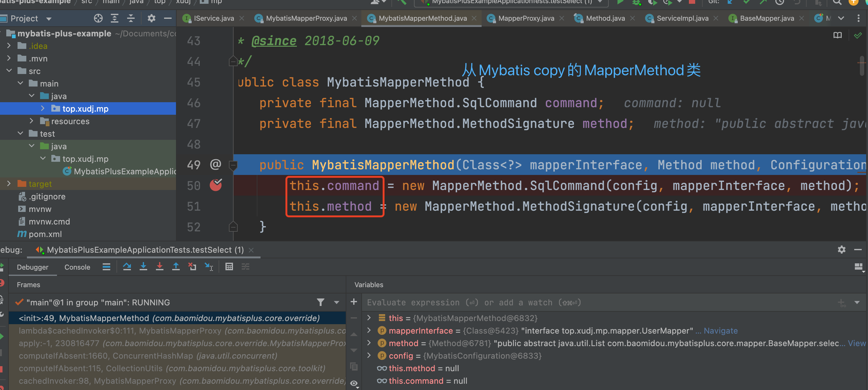This screenshot has height=390, width=868.
Task: Expand config variable node
Action: point(369,355)
